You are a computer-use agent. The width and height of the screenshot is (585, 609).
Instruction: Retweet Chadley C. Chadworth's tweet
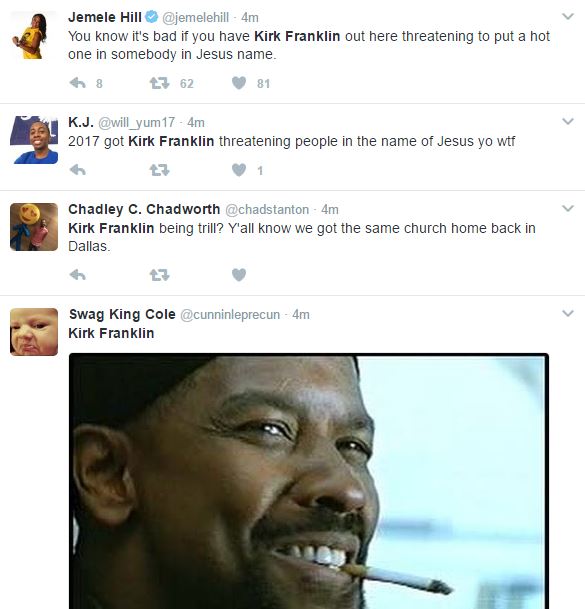click(x=160, y=275)
